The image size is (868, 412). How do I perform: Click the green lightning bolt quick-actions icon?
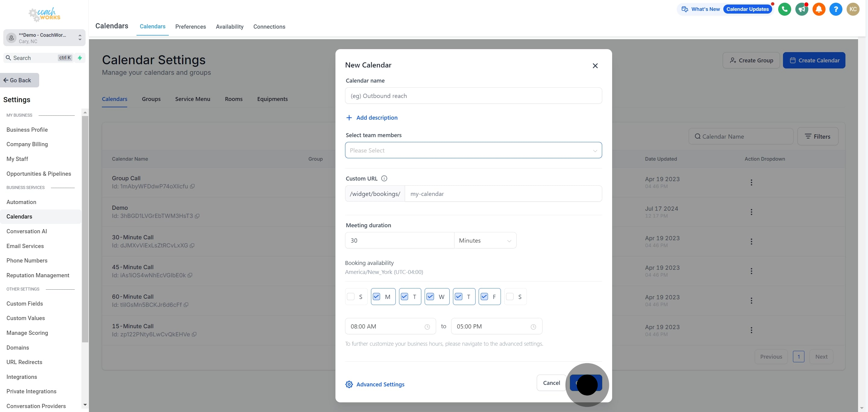pyautogui.click(x=80, y=58)
